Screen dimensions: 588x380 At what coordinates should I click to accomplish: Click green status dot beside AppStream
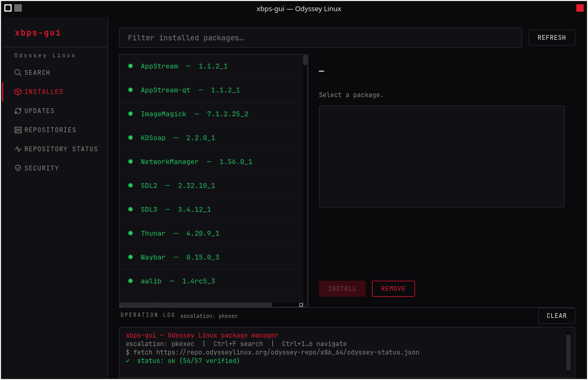click(x=131, y=66)
